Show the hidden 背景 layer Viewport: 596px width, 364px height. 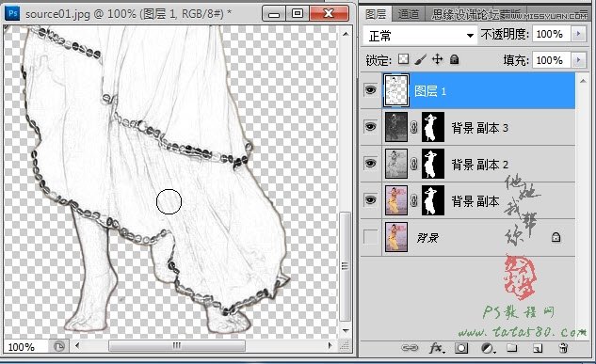(371, 237)
